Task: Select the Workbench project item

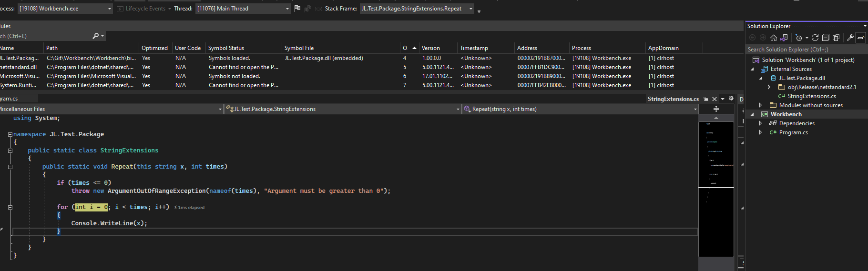Action: pos(786,114)
